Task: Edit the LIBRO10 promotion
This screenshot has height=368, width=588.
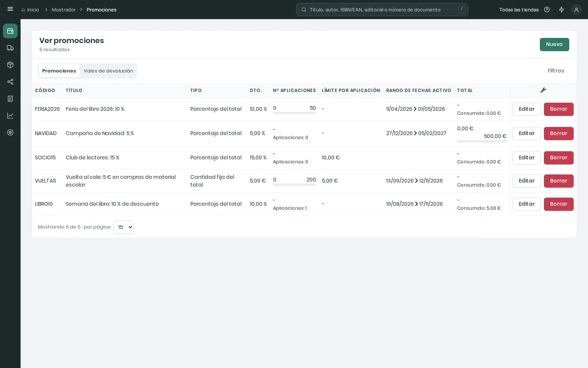Action: click(x=527, y=204)
